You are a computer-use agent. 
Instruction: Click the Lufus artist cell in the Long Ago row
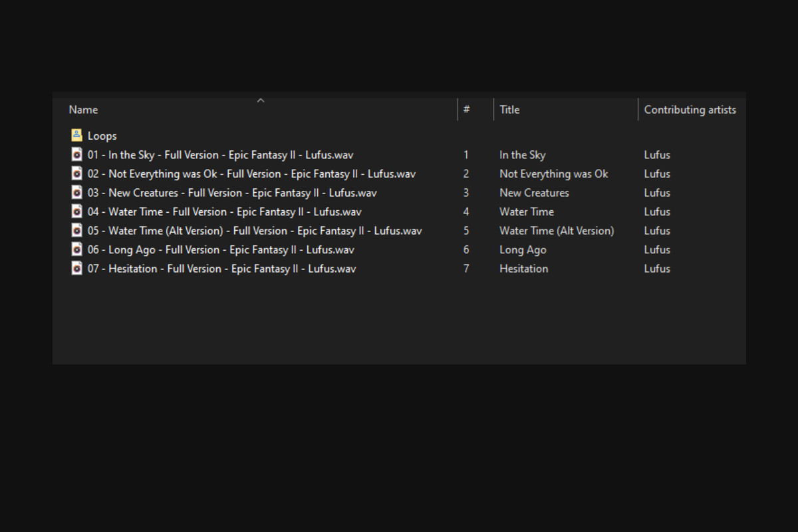[x=657, y=249]
